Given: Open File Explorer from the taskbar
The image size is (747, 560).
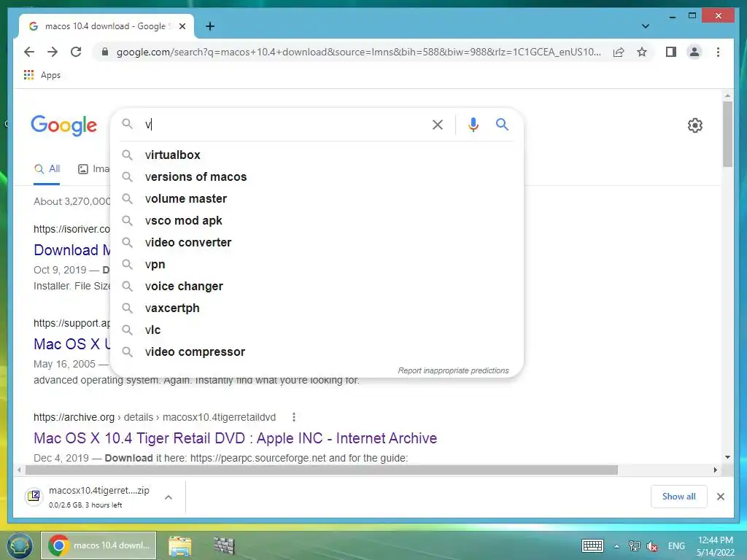Looking at the screenshot, I should coord(180,545).
